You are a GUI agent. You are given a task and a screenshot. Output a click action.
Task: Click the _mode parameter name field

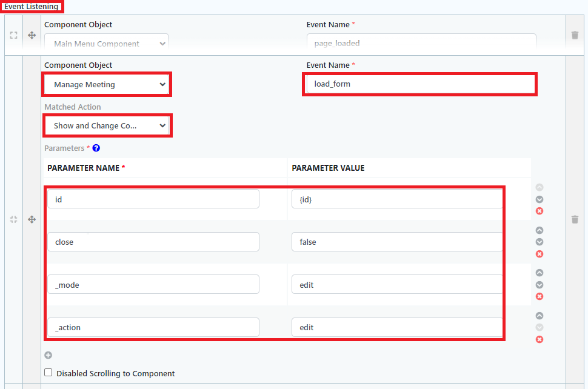[x=153, y=285]
